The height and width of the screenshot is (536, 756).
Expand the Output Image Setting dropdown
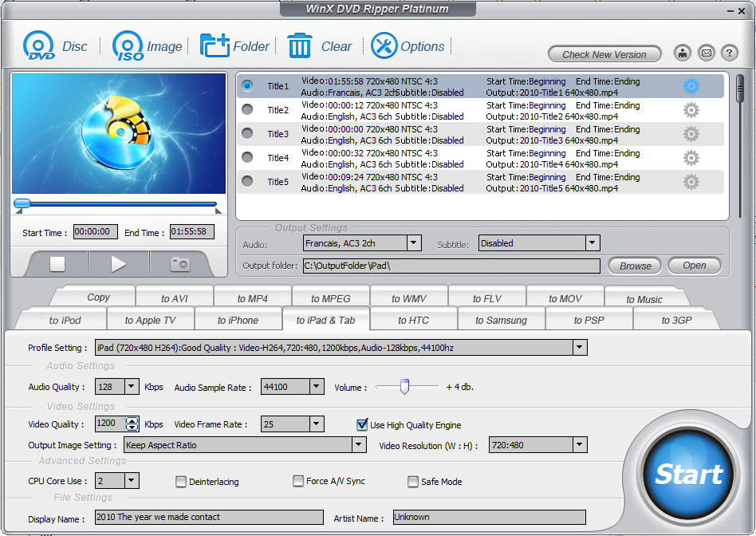coord(359,445)
